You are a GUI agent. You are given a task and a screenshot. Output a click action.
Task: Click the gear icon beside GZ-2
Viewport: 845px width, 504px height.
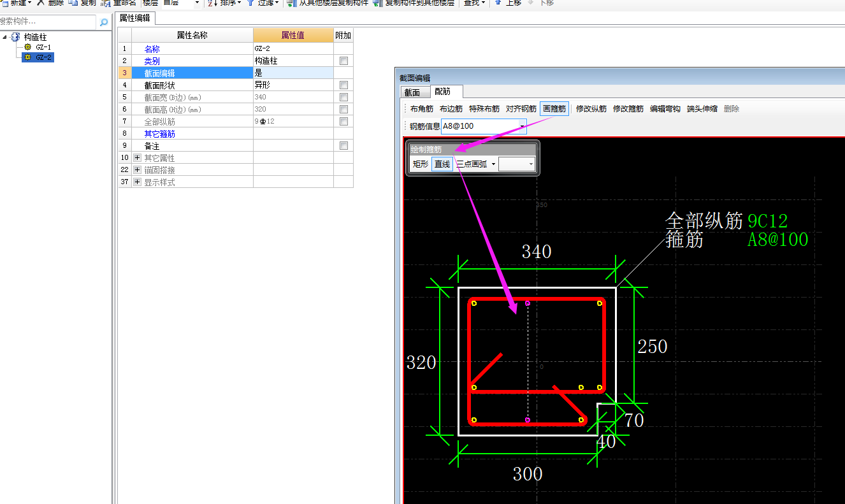click(x=27, y=57)
